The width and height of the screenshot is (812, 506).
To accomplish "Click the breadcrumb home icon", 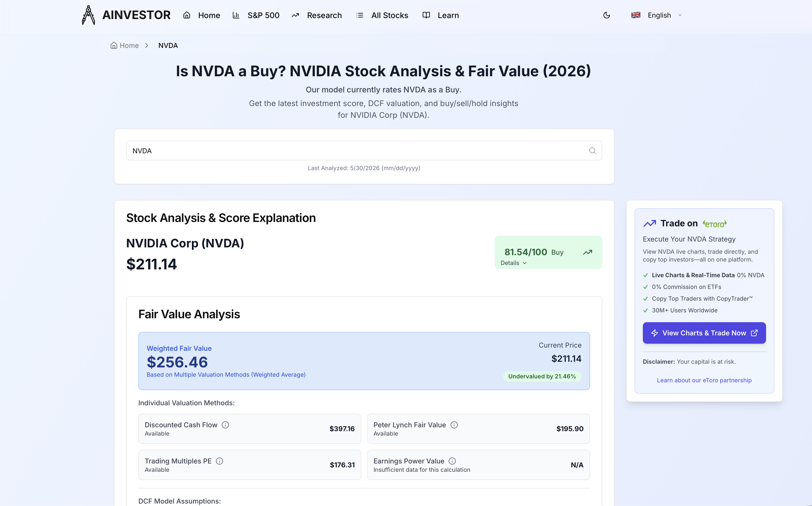I will (114, 45).
